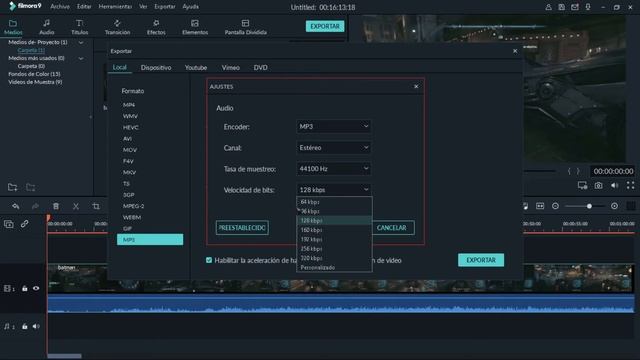Close the AJUSTES settings dialog
Viewport: 640px width, 360px height.
point(416,87)
